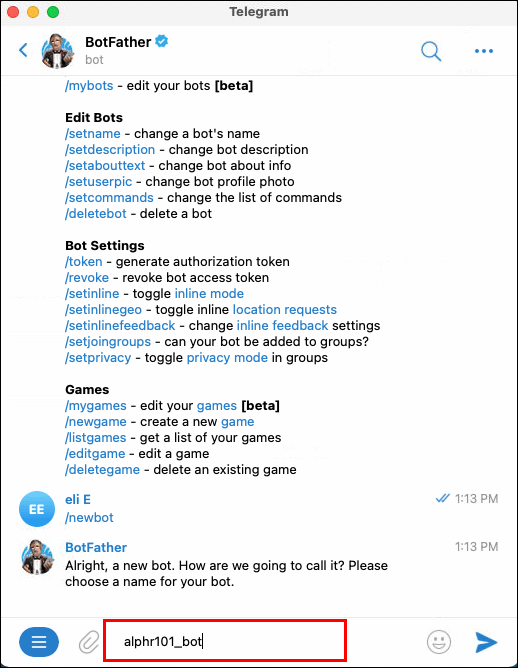The image size is (518, 668).
Task: Click the /setname command link
Action: click(x=93, y=134)
